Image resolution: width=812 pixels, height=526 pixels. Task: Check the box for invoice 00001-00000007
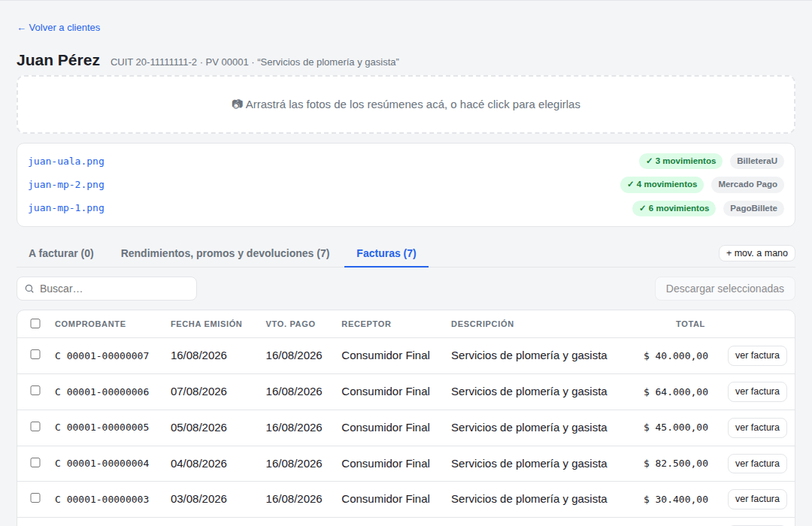point(35,355)
